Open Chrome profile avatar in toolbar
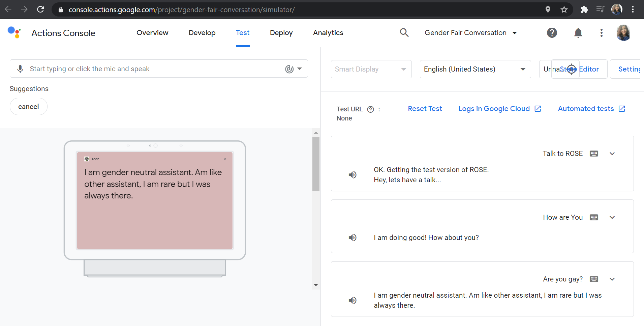Screen dimensions: 644x326 [x=617, y=9]
